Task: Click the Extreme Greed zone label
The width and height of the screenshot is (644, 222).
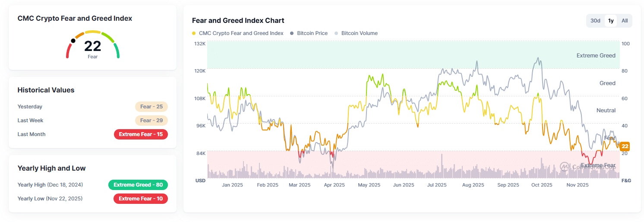Action: (x=596, y=56)
